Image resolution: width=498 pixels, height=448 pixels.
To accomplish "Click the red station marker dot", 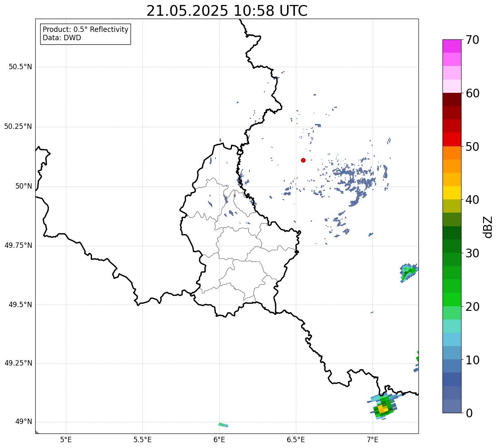I will coord(303,160).
